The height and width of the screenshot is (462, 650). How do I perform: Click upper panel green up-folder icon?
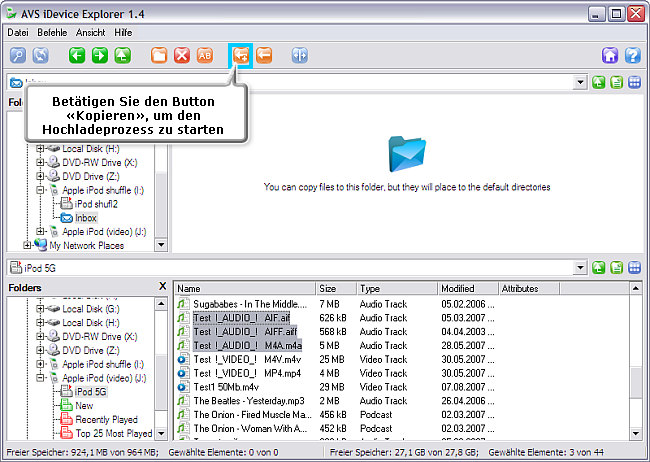pyautogui.click(x=599, y=82)
